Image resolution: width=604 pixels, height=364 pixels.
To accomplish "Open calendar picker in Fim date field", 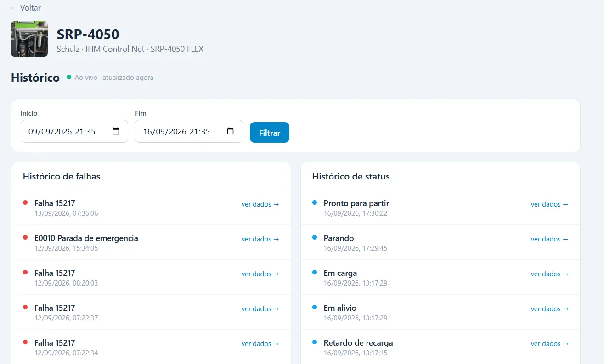I will pyautogui.click(x=231, y=131).
